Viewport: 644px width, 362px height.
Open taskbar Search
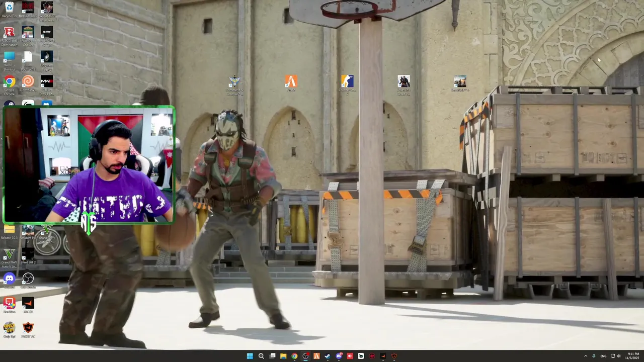[x=261, y=356]
